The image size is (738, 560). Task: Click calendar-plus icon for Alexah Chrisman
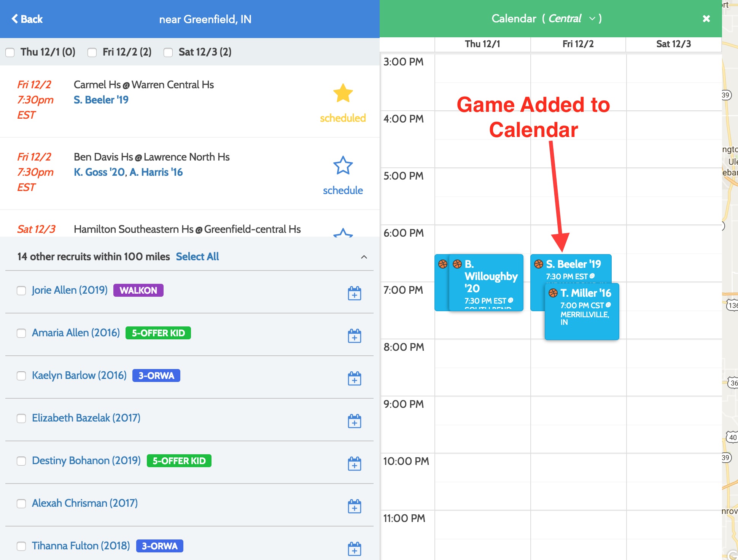(354, 506)
